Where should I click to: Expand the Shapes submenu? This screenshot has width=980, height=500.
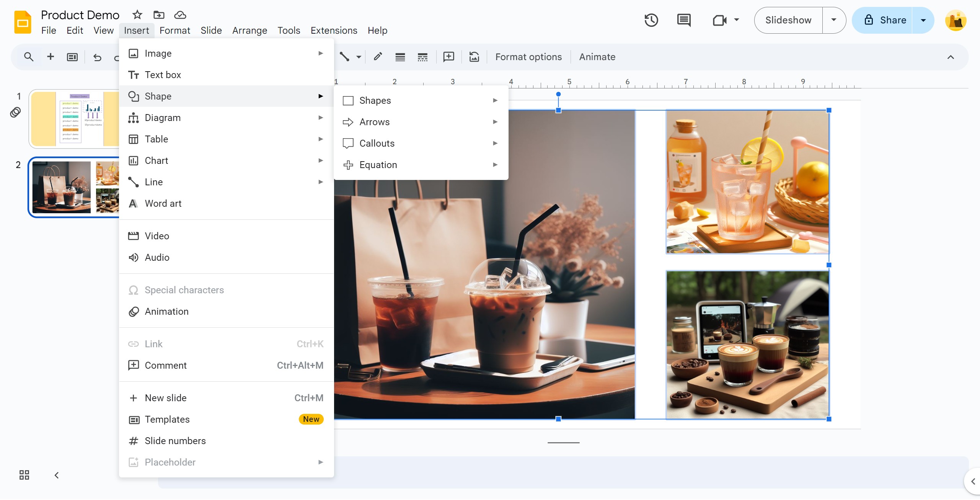[421, 100]
